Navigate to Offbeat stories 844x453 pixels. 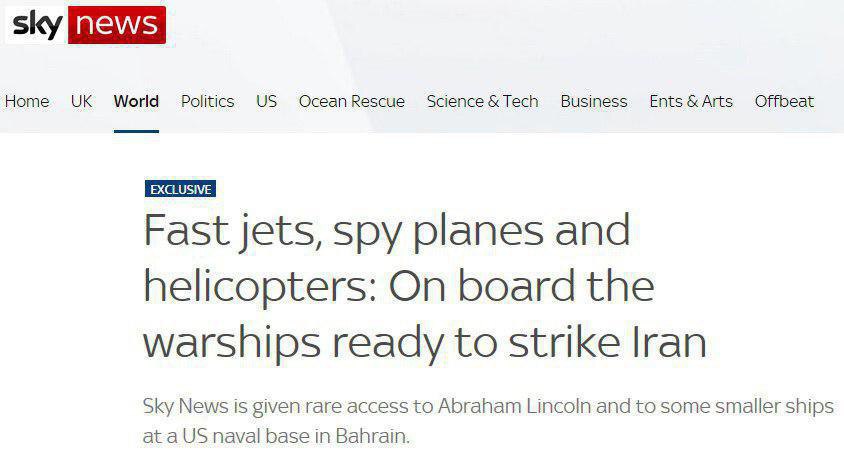click(x=784, y=101)
